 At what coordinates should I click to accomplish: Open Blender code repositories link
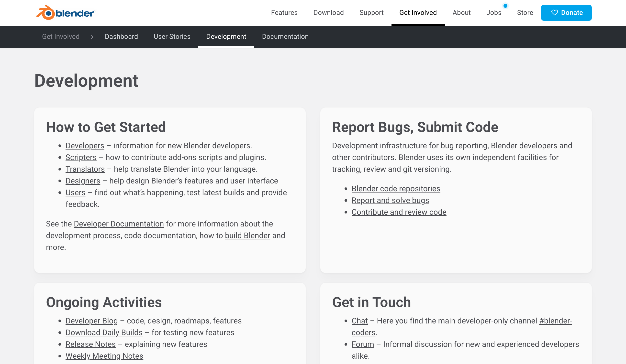coord(396,189)
